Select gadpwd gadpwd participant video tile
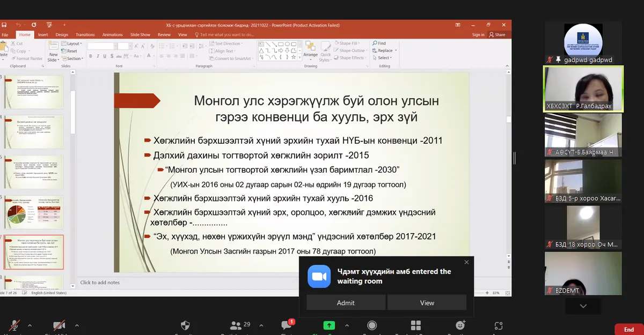This screenshot has height=335, width=644. click(583, 43)
